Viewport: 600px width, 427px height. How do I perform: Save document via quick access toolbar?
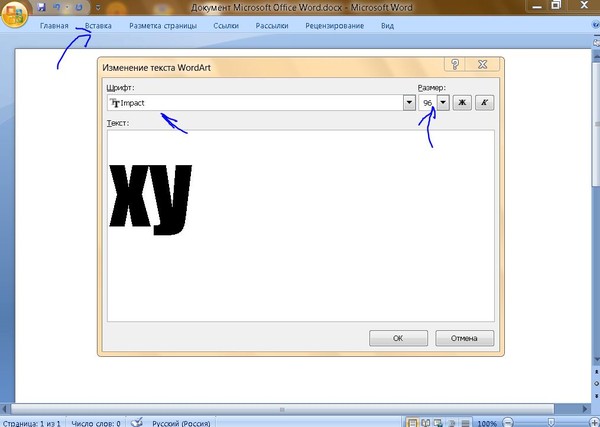(42, 7)
